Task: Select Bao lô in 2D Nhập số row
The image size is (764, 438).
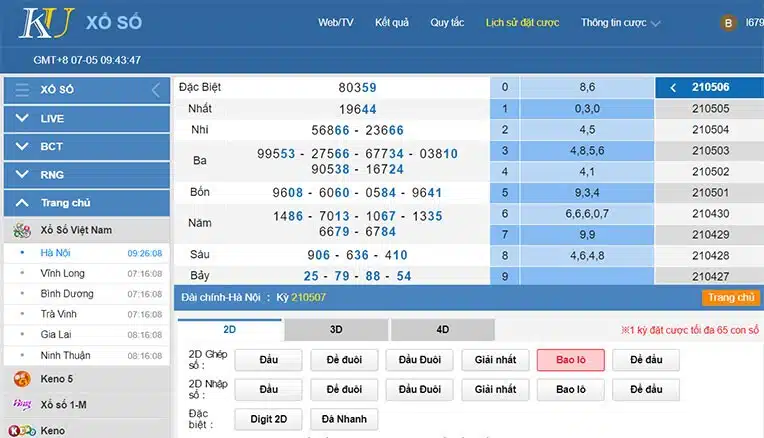Action: [571, 390]
